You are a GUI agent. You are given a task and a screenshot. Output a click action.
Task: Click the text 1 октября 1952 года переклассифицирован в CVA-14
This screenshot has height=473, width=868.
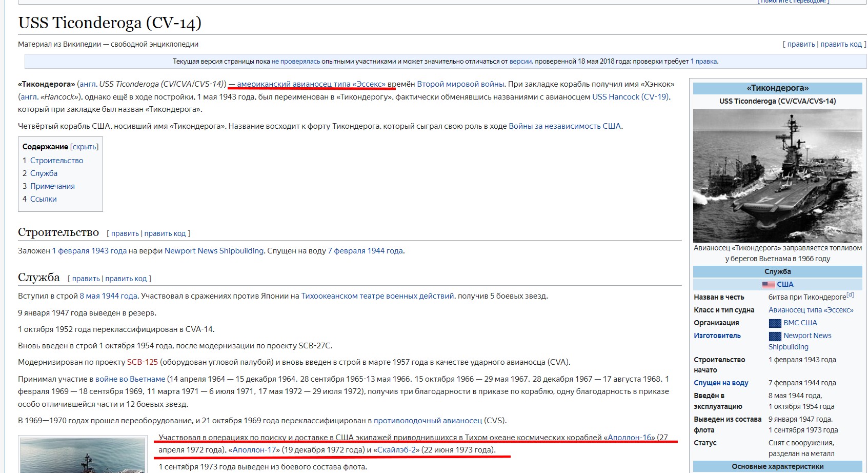point(116,329)
